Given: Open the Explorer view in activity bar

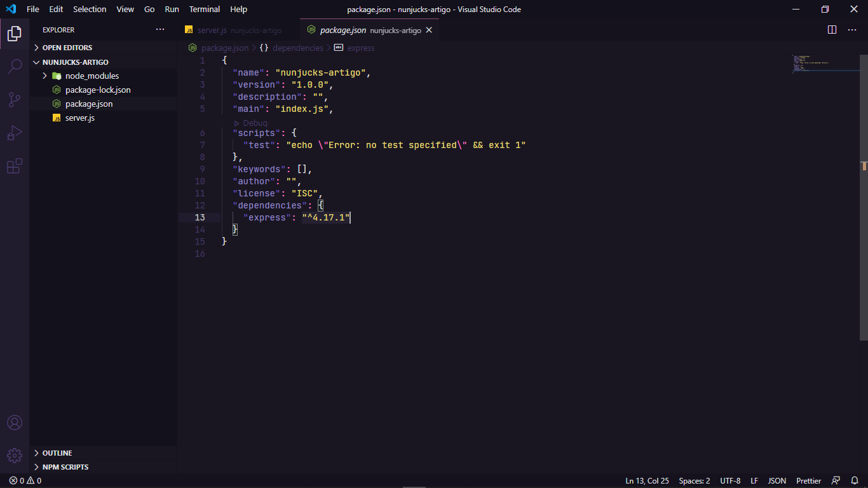Looking at the screenshot, I should tap(15, 34).
